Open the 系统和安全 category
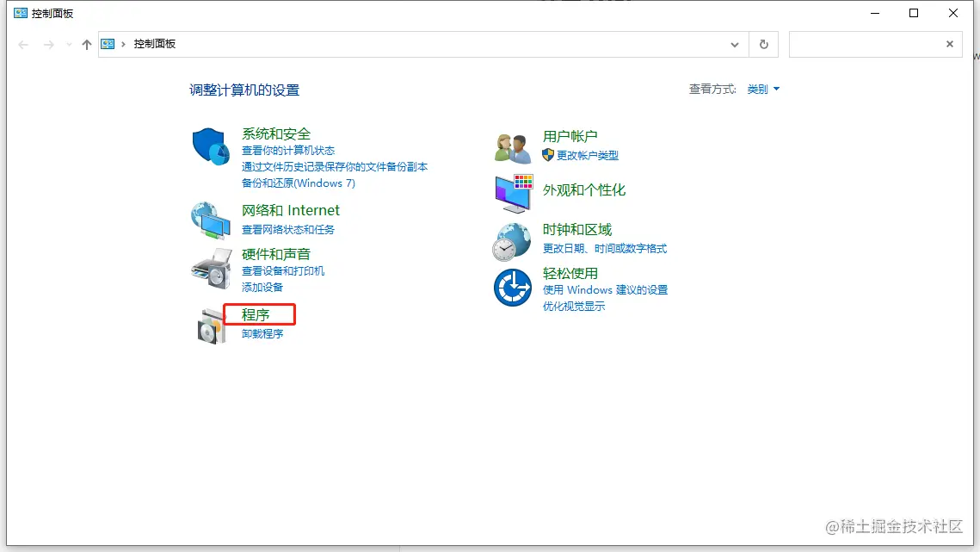Viewport: 980px width, 552px height. 276,134
